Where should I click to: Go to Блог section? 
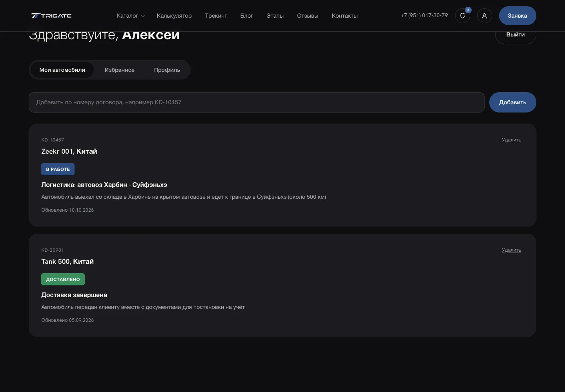[247, 16]
